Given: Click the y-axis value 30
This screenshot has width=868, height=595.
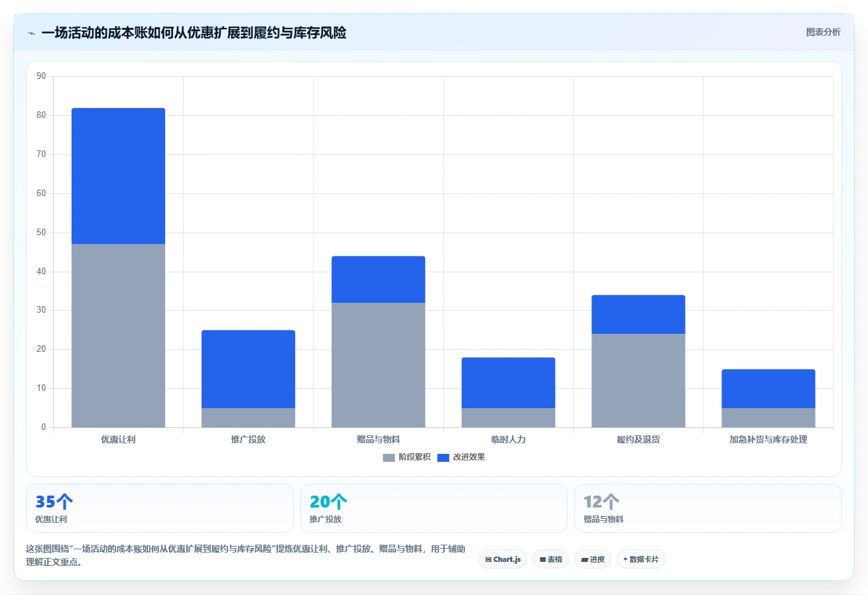Looking at the screenshot, I should (41, 310).
